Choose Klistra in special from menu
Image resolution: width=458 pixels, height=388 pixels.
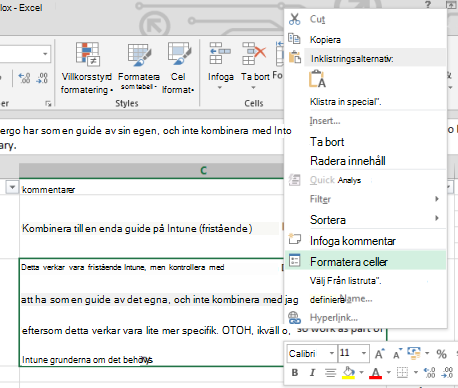366,102
